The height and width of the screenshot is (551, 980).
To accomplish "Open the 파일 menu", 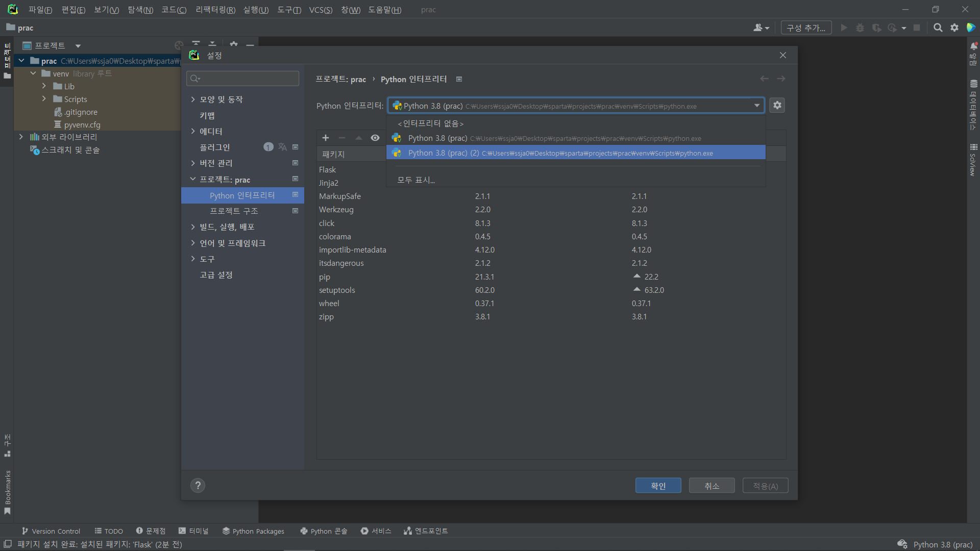I will tap(40, 10).
